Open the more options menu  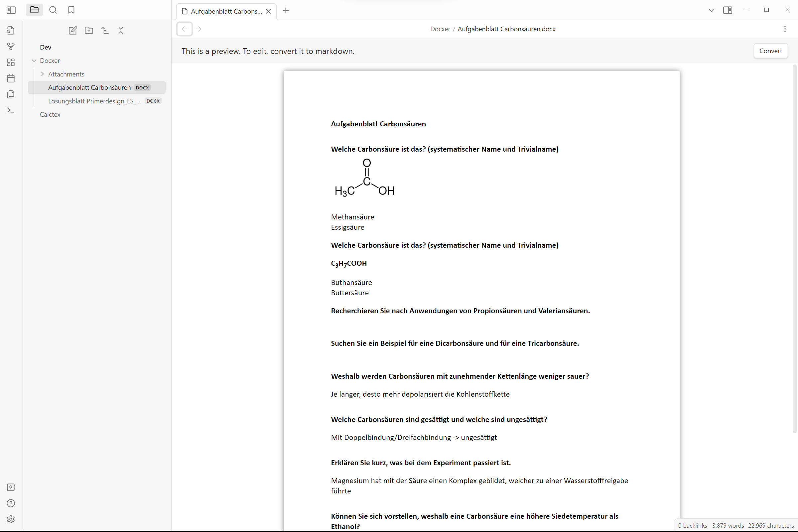[x=785, y=29]
